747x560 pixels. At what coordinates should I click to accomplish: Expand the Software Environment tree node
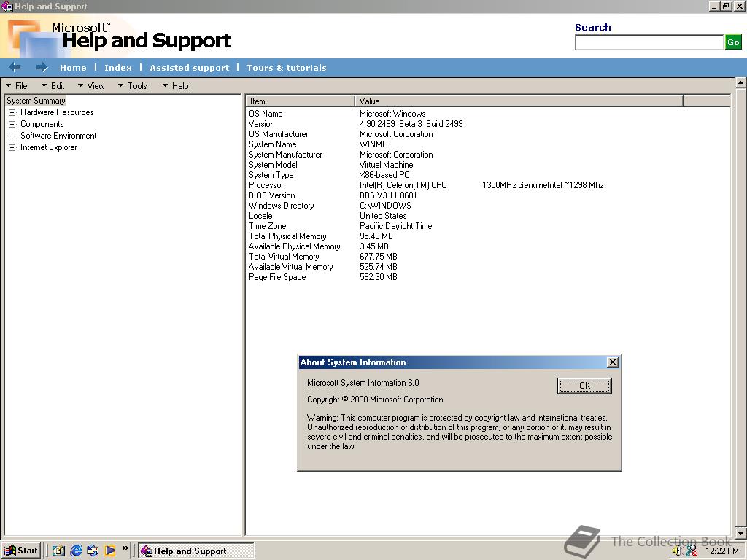click(12, 136)
